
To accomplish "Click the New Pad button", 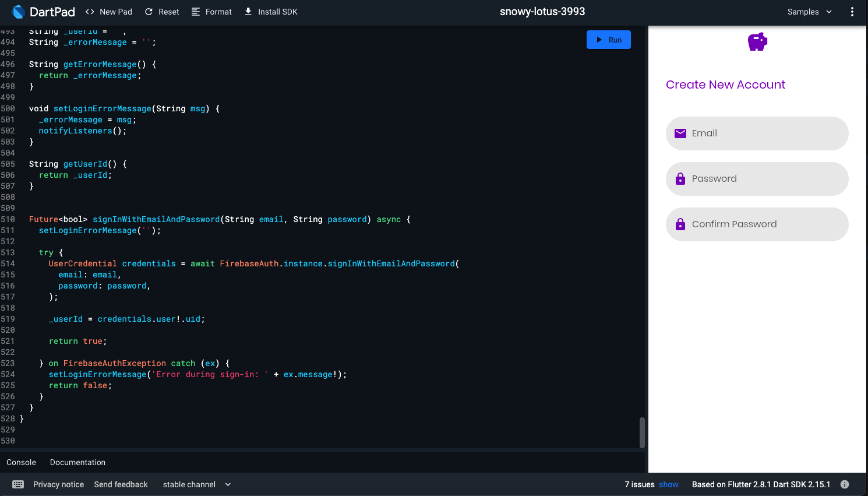I will [x=109, y=12].
